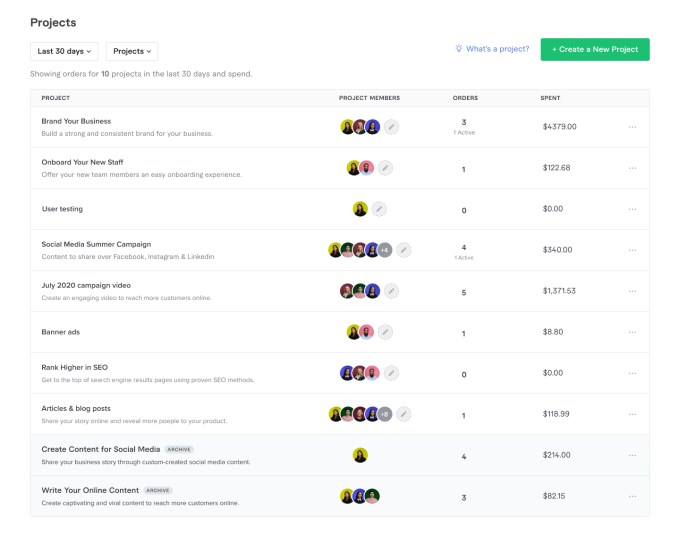Image resolution: width=680 pixels, height=541 pixels.
Task: Edit members of Onboard Your New Staff
Action: (385, 168)
